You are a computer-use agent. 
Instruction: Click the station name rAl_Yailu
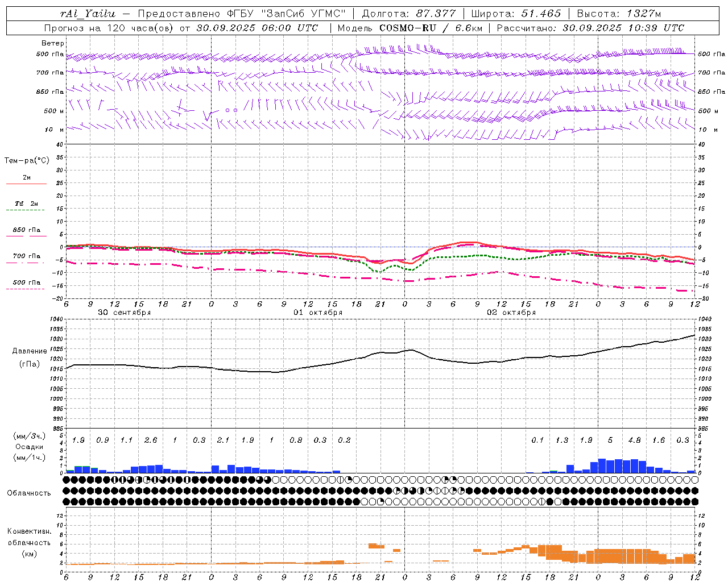87,14
